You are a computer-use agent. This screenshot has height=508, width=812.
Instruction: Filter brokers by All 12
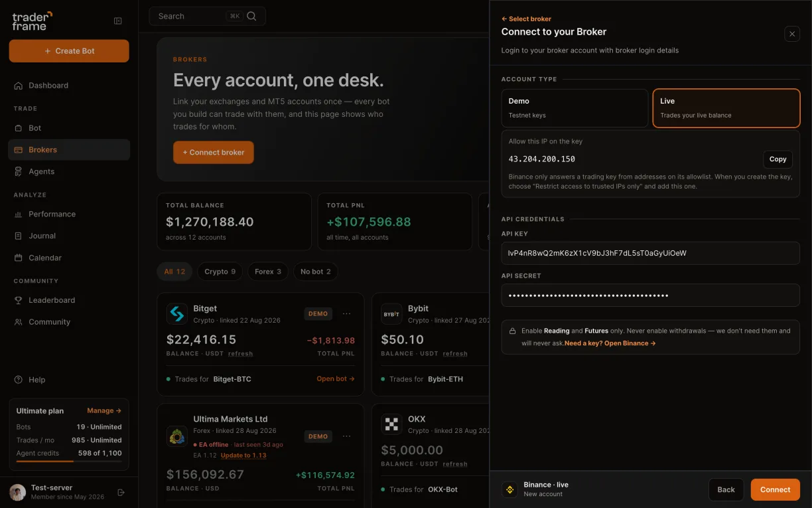pos(174,272)
